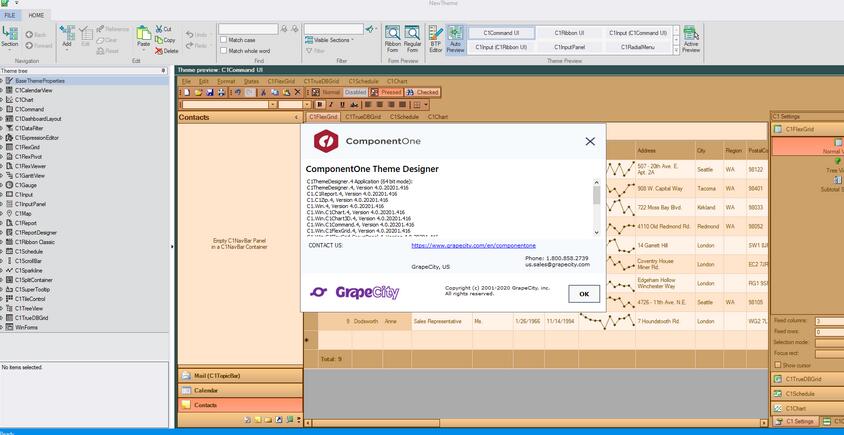Click find previous binoculars icon
This screenshot has height=435, width=844.
pos(284,29)
